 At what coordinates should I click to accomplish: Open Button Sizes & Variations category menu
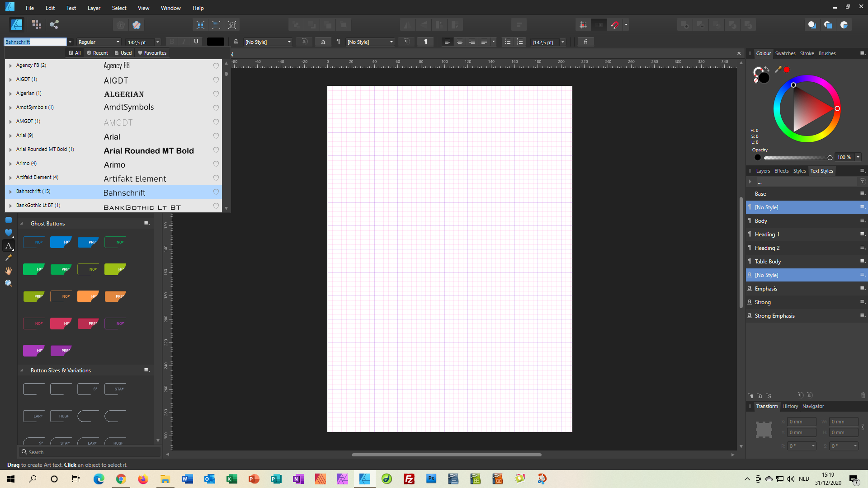coord(146,370)
